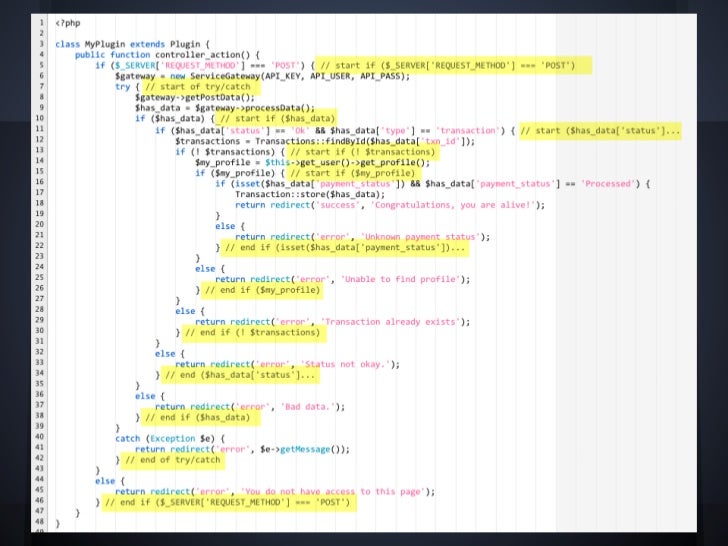Click 'class MyPlugin extends Plugin' declaration text
Screen dimensions: 728x546
coord(128,44)
